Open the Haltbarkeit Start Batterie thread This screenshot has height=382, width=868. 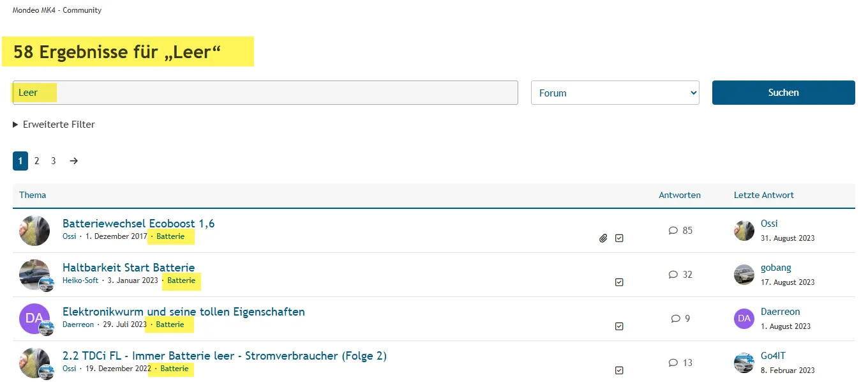click(128, 268)
